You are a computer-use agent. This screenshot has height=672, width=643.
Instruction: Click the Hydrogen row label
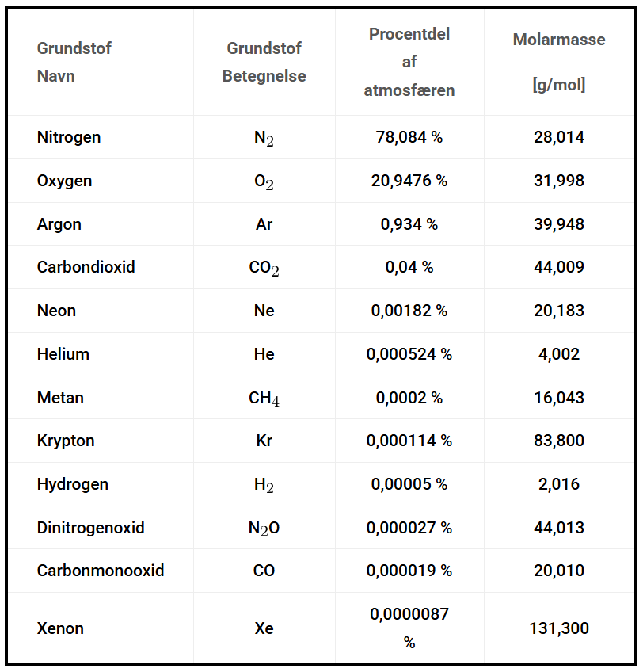[73, 484]
